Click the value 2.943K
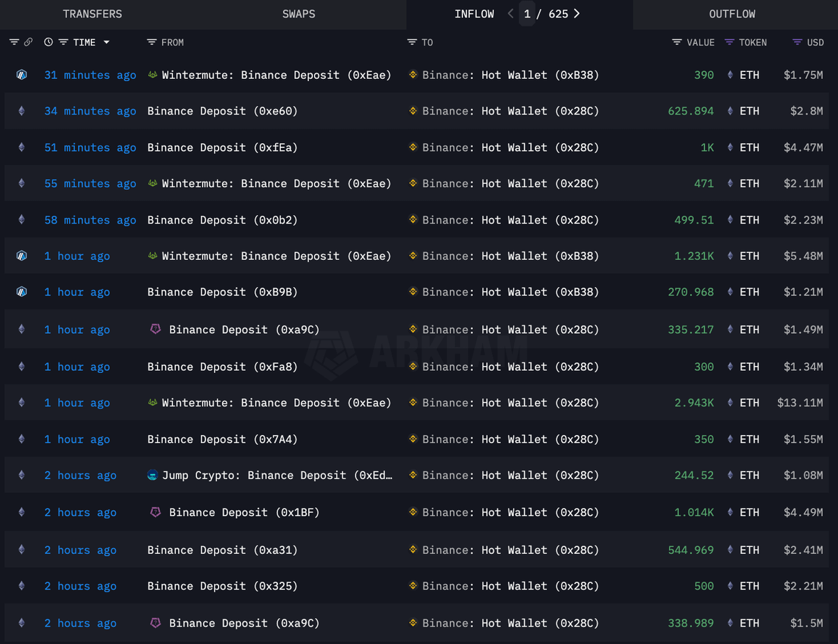The image size is (838, 644). click(694, 403)
